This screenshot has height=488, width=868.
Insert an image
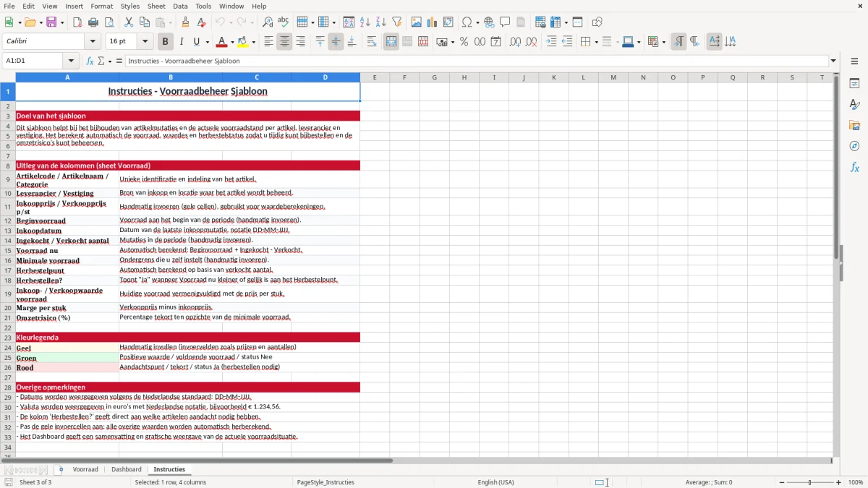point(417,22)
